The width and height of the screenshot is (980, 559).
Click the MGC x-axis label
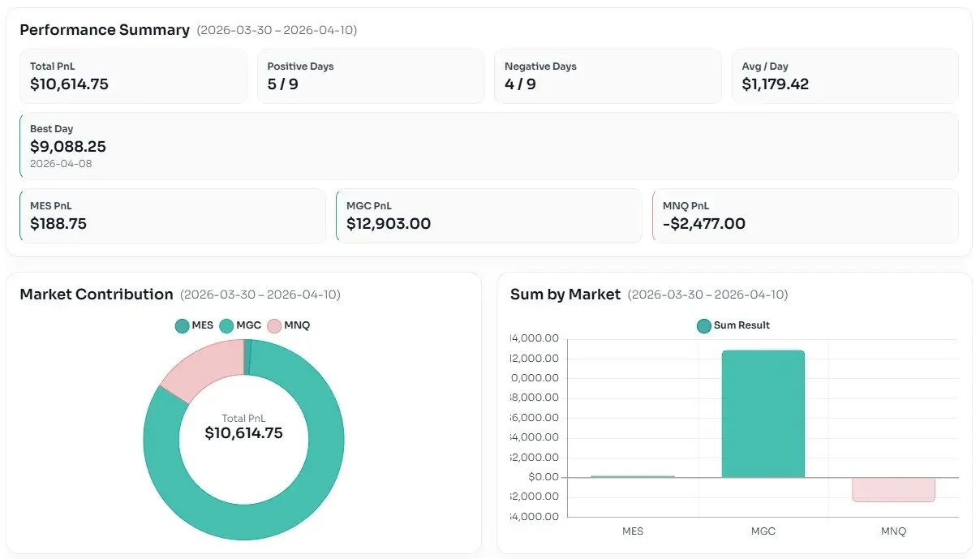pyautogui.click(x=763, y=531)
